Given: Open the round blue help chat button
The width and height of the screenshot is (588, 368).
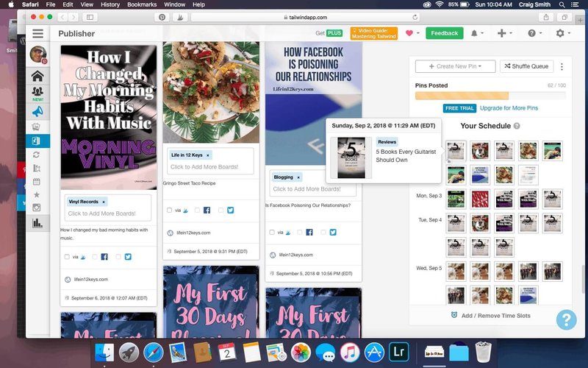Looking at the screenshot, I should point(566,319).
